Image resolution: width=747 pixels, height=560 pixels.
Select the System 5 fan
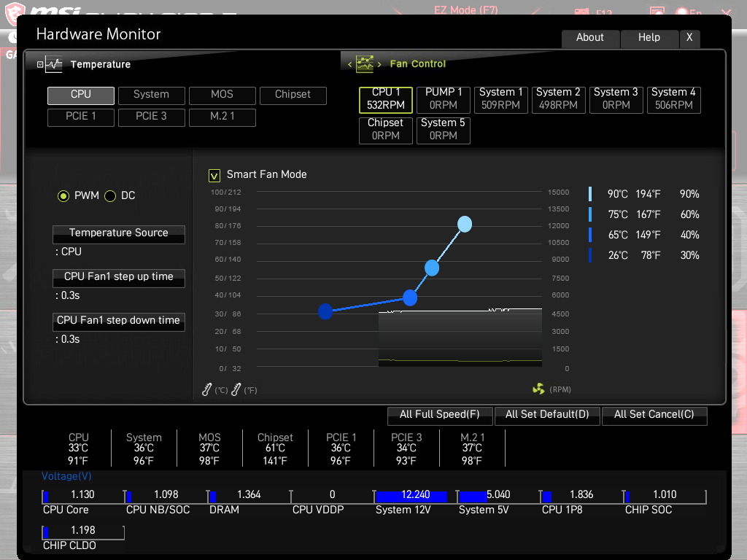pyautogui.click(x=443, y=130)
